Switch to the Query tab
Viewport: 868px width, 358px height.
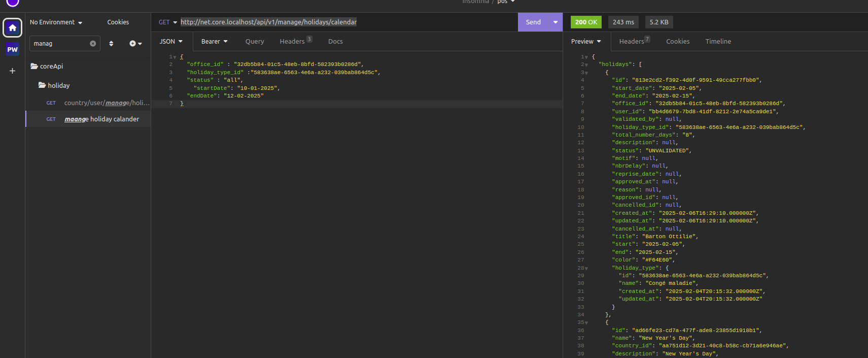click(x=255, y=42)
